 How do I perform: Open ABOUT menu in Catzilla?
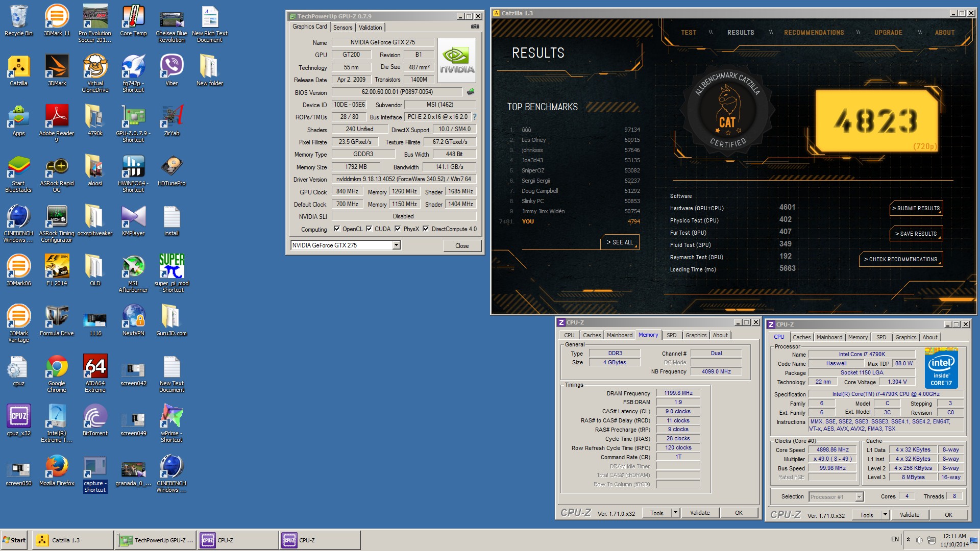tap(945, 33)
